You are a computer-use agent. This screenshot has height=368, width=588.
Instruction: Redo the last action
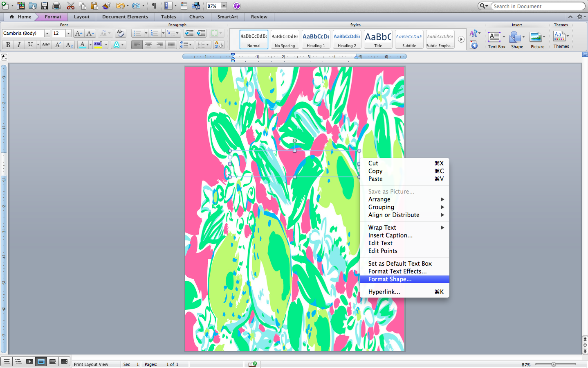pos(137,6)
